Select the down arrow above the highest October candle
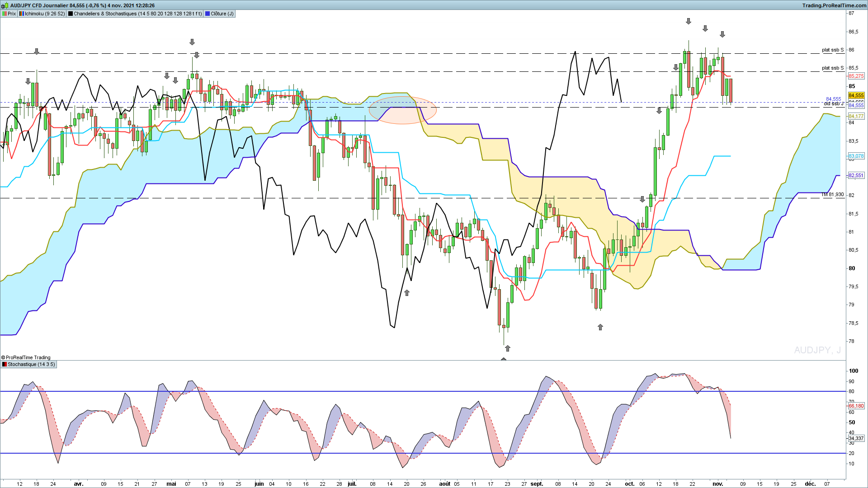Viewport: 868px width, 488px height. [689, 21]
